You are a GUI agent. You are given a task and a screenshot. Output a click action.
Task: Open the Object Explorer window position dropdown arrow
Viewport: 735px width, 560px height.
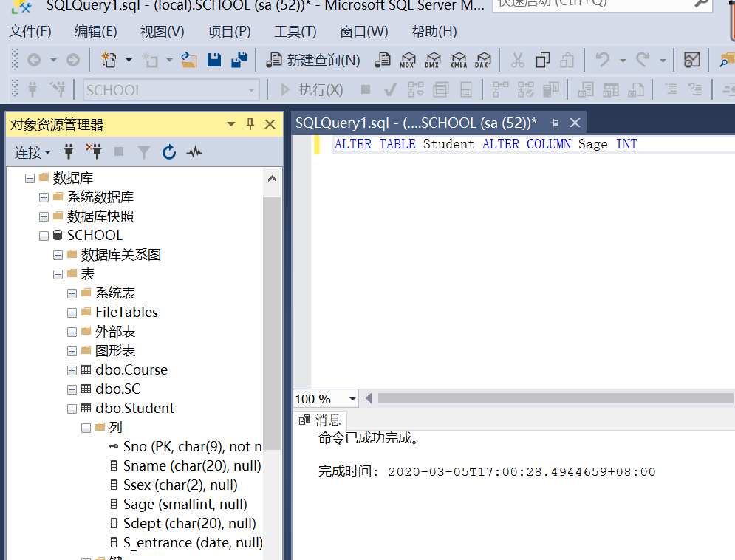pos(231,124)
